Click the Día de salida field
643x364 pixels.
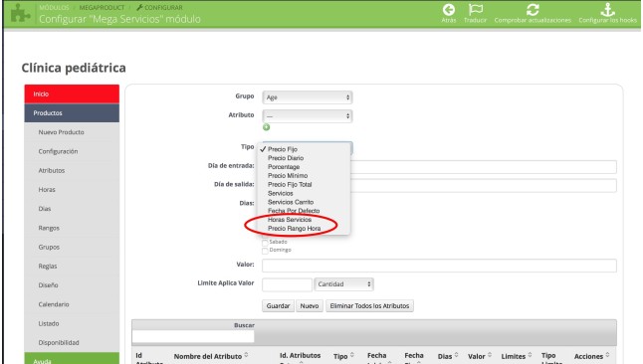click(483, 186)
